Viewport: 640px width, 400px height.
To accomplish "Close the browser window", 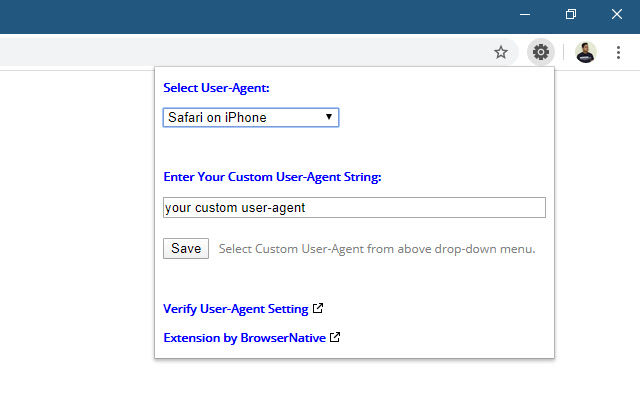I will coord(616,15).
